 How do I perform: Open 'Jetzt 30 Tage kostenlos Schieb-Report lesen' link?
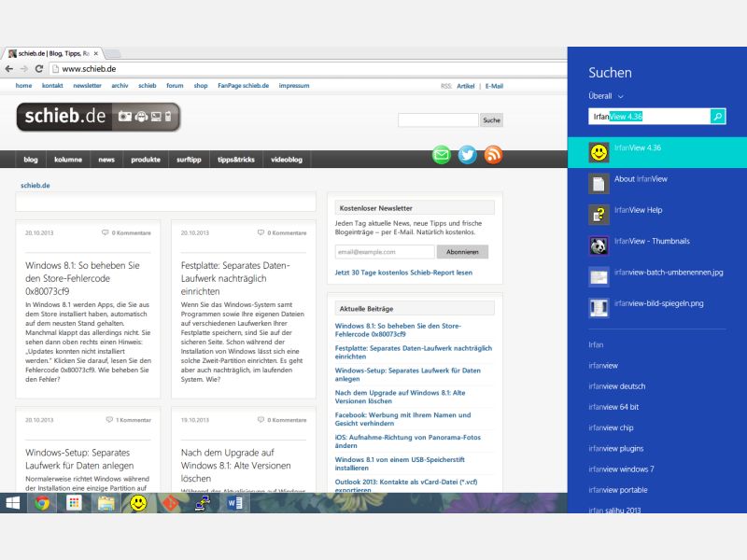pyautogui.click(x=403, y=273)
